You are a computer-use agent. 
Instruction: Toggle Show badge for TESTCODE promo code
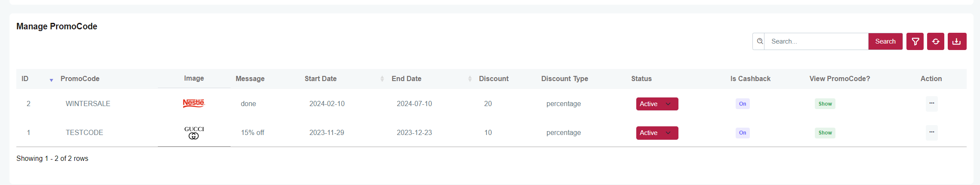click(x=825, y=133)
